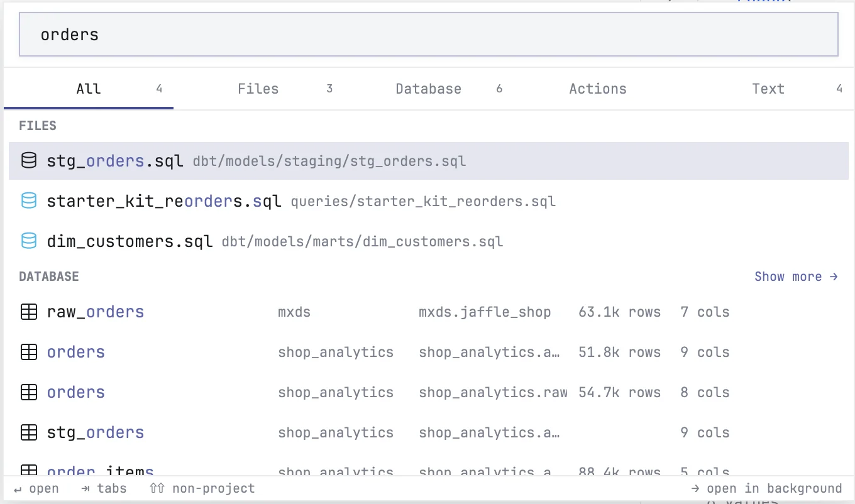
Task: Focus the search field containing orders
Action: point(429,35)
